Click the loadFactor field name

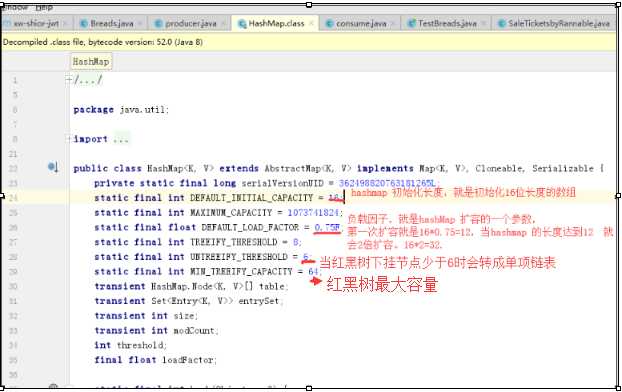tap(187, 360)
